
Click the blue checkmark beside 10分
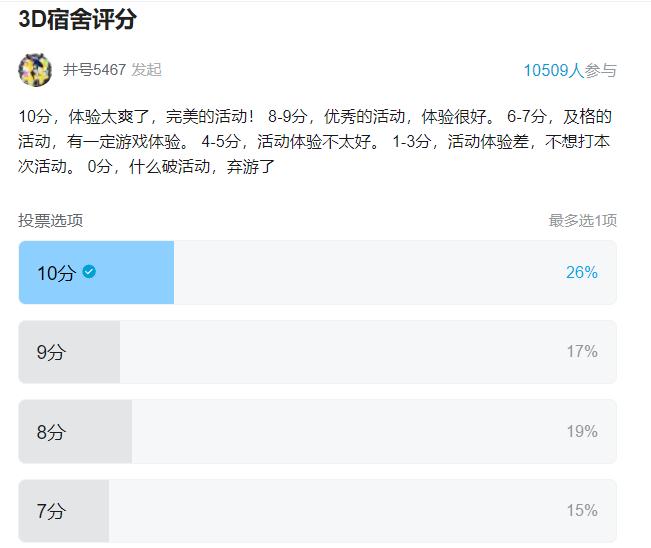(90, 271)
